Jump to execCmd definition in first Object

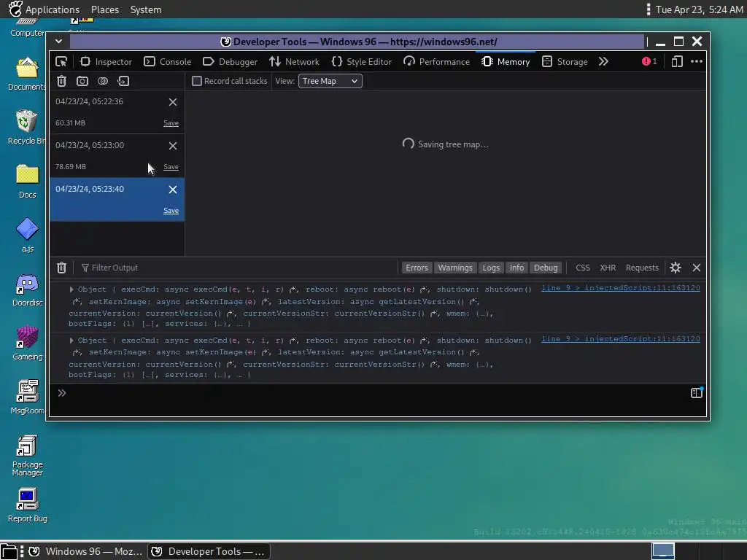(x=293, y=289)
